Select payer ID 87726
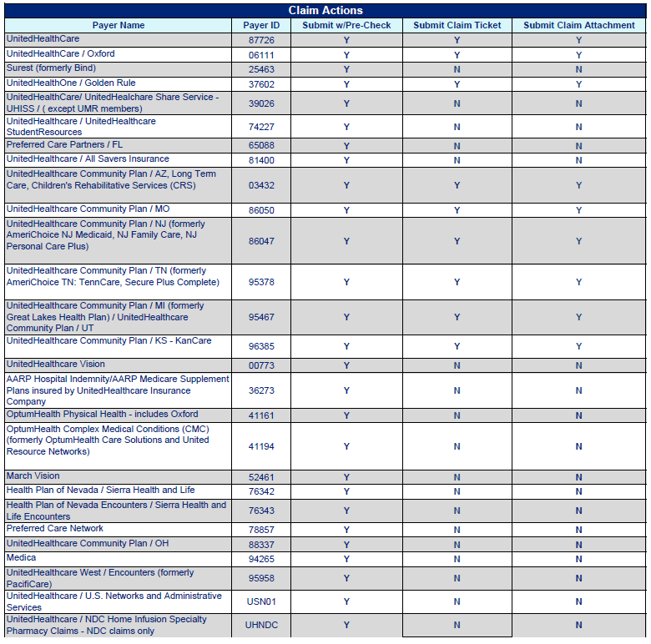Image resolution: width=651 pixels, height=644 pixels. point(261,40)
